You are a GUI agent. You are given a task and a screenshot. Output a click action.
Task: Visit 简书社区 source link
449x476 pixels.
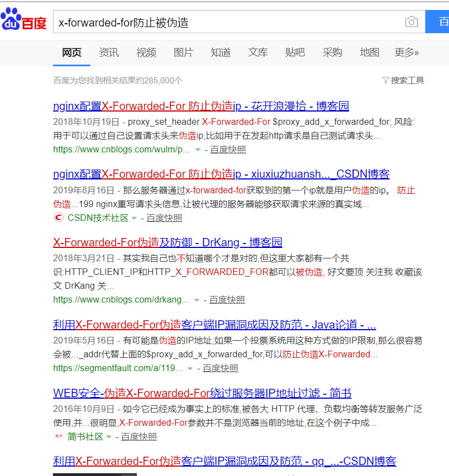tap(85, 436)
